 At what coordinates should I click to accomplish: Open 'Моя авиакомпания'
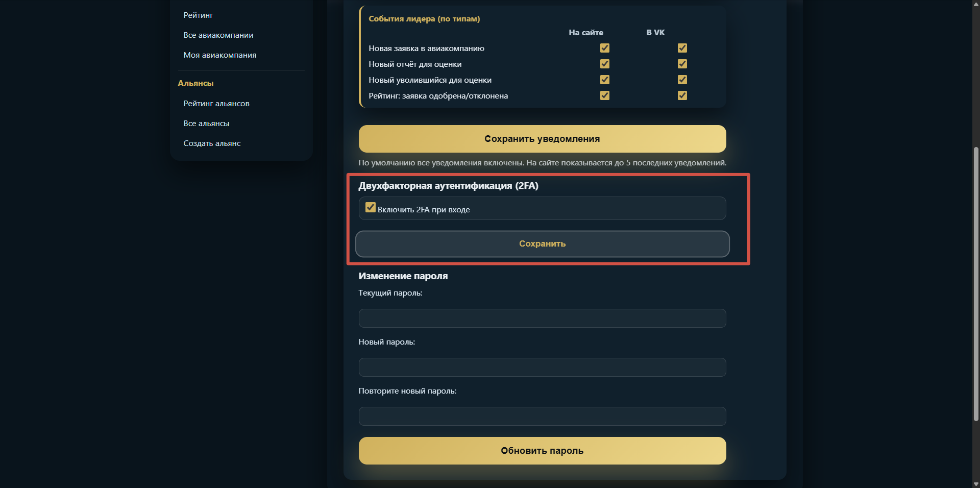(x=220, y=55)
